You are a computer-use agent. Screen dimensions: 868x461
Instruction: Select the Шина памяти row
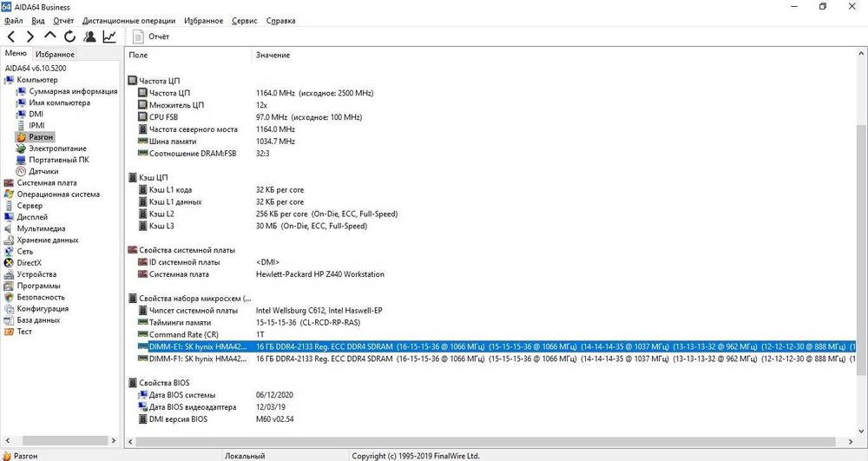tap(491, 142)
